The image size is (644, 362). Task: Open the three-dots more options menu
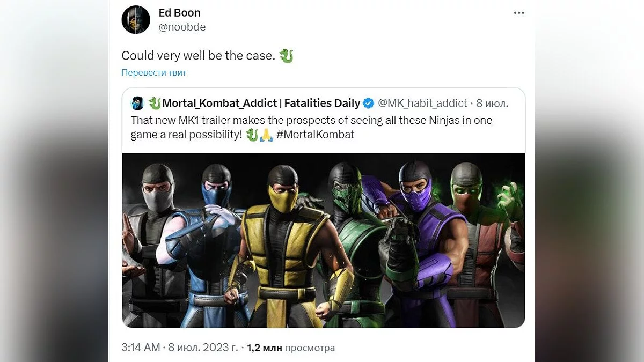click(x=518, y=13)
